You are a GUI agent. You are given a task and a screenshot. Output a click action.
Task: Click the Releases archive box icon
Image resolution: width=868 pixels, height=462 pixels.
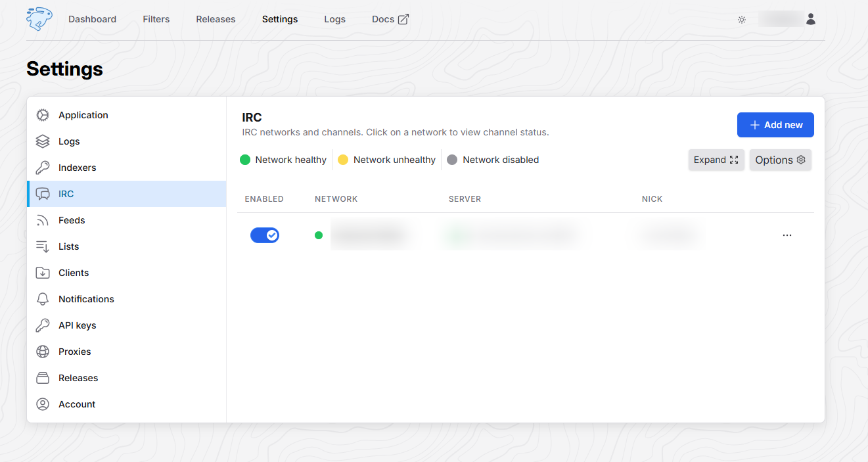43,378
